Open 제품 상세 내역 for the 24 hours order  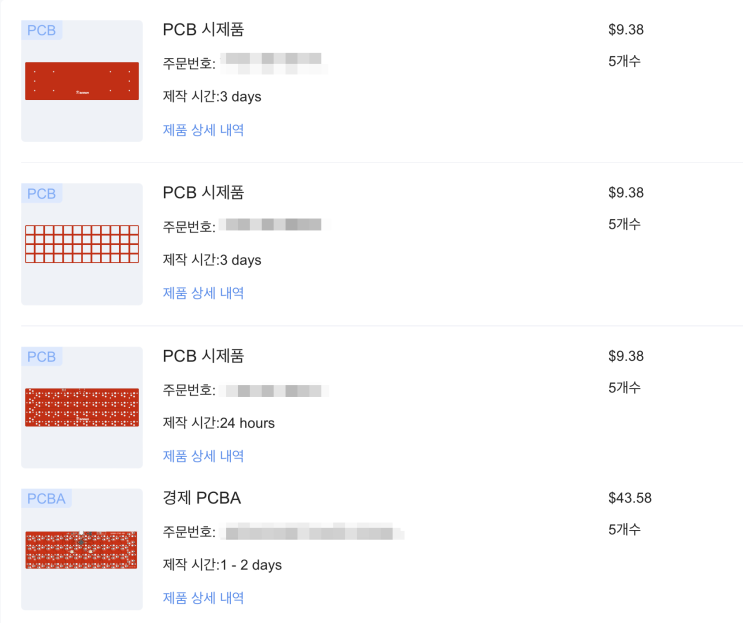203,456
